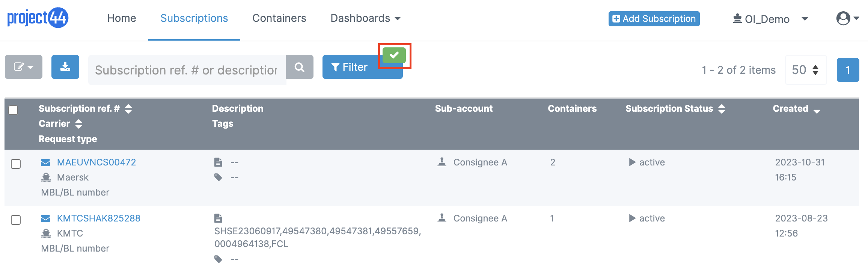
Task: Click the project44 logo
Action: tap(38, 18)
